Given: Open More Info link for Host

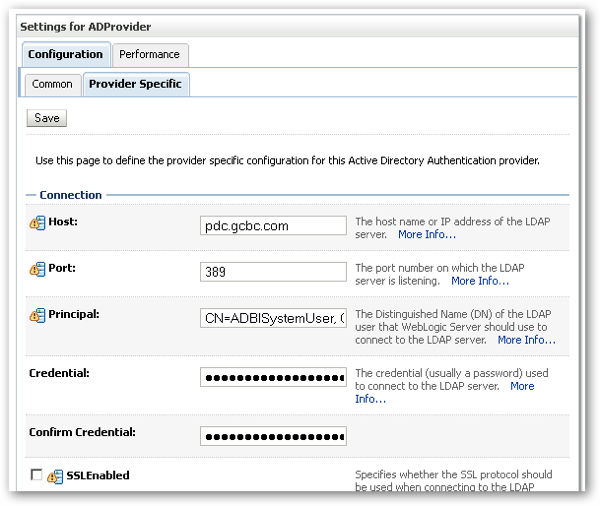Looking at the screenshot, I should tap(427, 234).
